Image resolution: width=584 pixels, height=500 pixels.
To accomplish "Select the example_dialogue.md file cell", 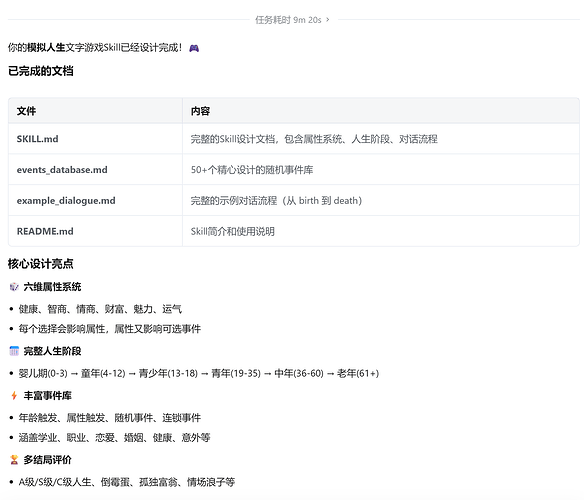I will 95,200.
